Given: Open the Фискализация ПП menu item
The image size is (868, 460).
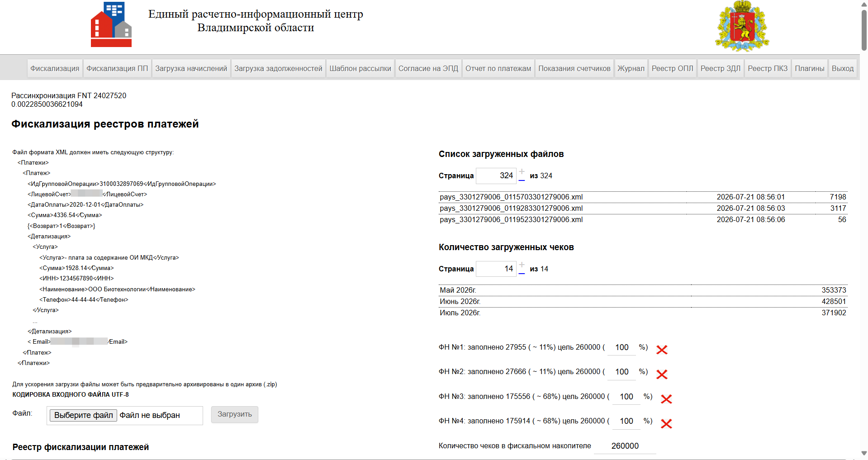Looking at the screenshot, I should coord(117,68).
